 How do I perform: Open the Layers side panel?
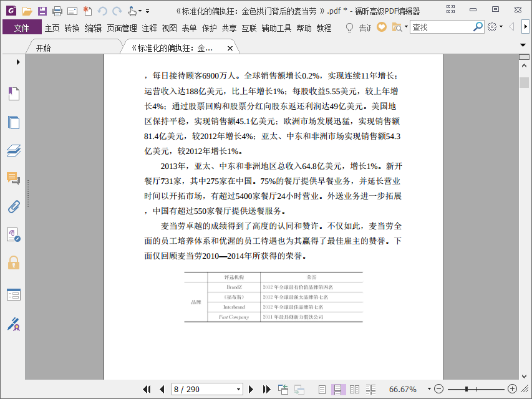click(14, 150)
